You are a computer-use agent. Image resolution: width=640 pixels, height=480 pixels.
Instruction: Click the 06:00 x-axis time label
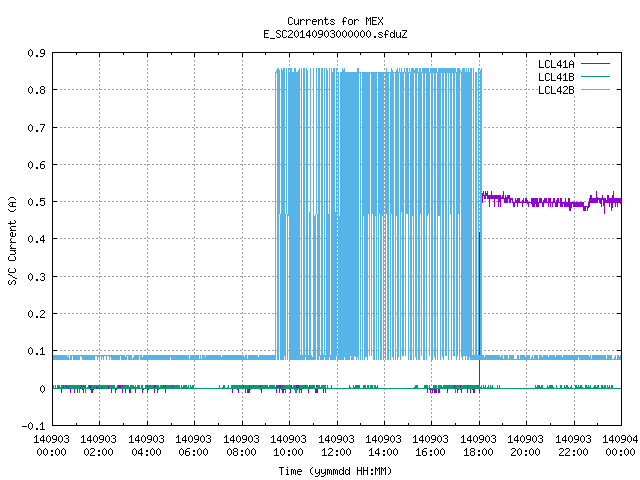[193, 452]
